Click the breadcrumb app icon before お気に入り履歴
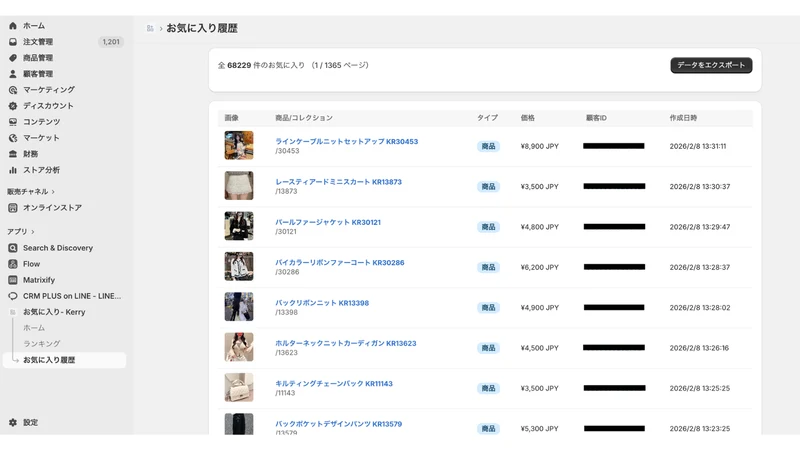800x450 pixels. [150, 29]
